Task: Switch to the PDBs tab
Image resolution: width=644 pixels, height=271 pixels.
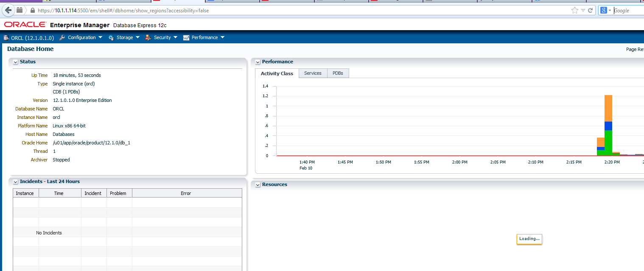Action: [x=338, y=73]
